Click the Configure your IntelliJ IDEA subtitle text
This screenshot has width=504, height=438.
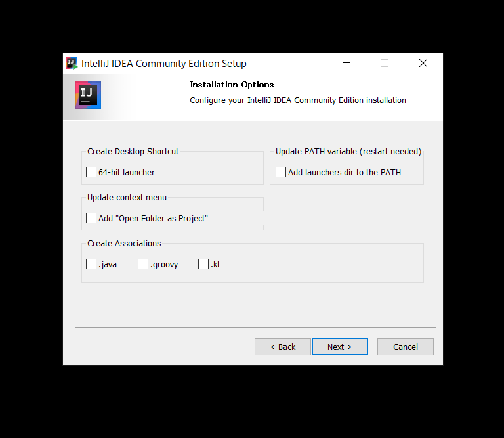[298, 100]
